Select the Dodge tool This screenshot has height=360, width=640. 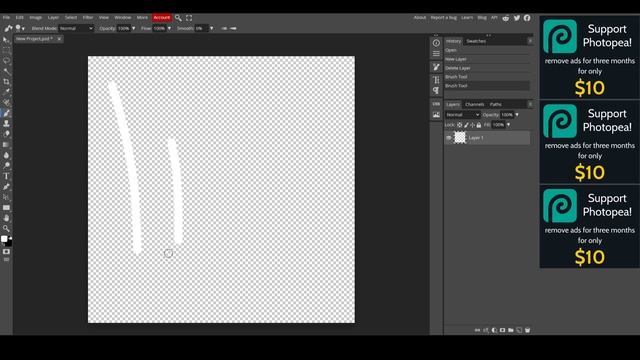6,166
